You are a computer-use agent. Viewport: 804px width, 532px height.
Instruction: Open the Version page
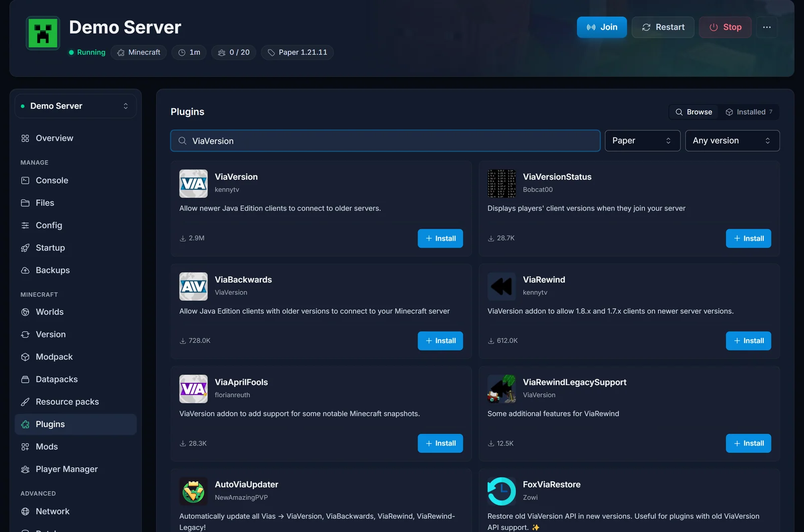click(x=76, y=335)
